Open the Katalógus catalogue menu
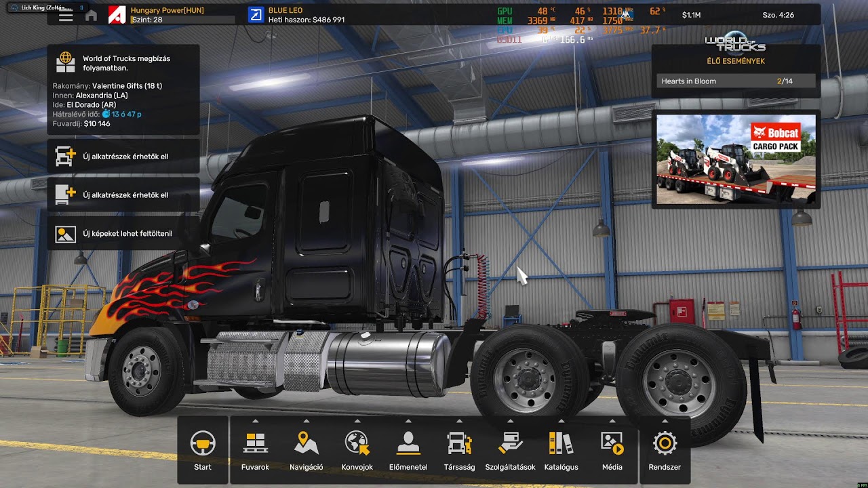 (561, 451)
